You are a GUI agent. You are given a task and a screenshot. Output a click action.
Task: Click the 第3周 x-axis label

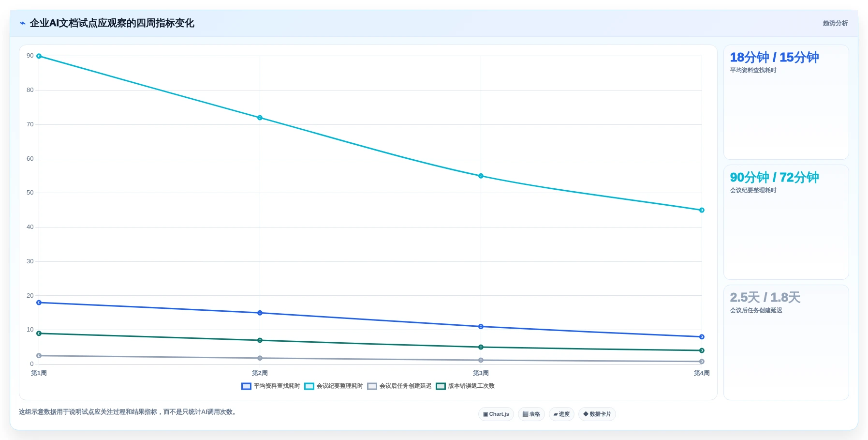tap(481, 373)
